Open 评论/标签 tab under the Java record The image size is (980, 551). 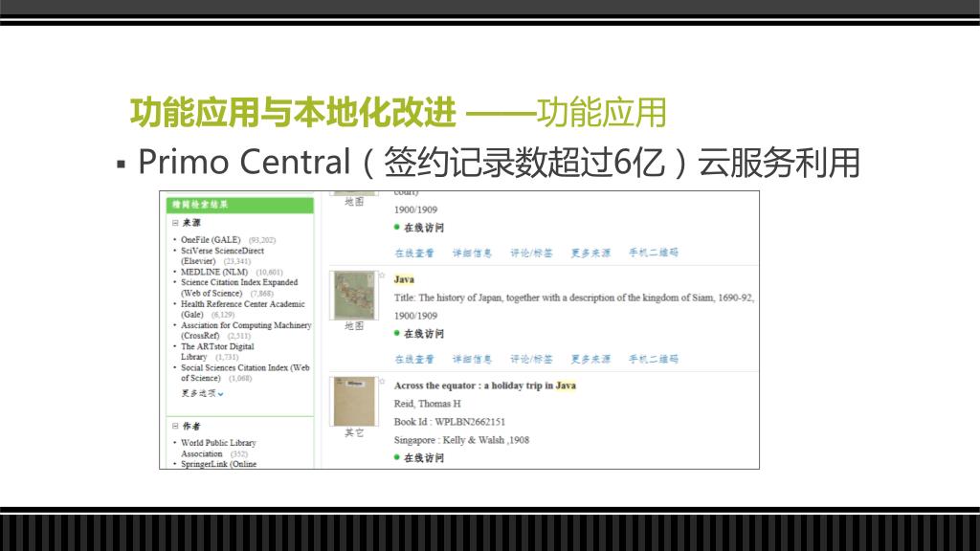pyautogui.click(x=531, y=360)
